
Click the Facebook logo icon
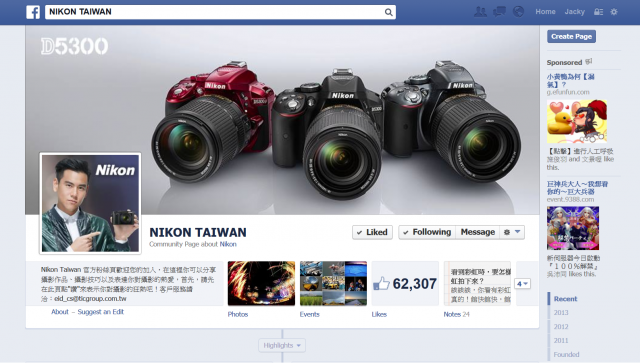pyautogui.click(x=33, y=12)
